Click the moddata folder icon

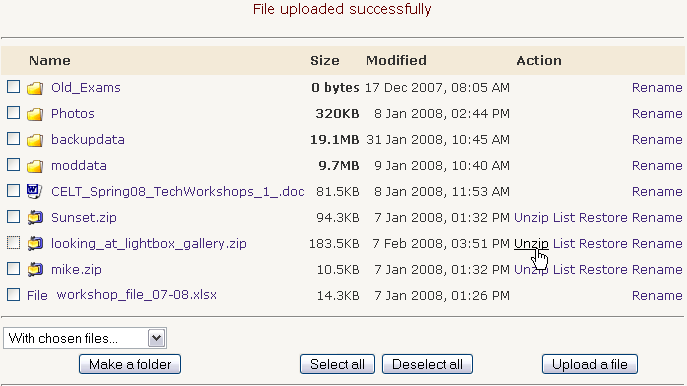35,166
